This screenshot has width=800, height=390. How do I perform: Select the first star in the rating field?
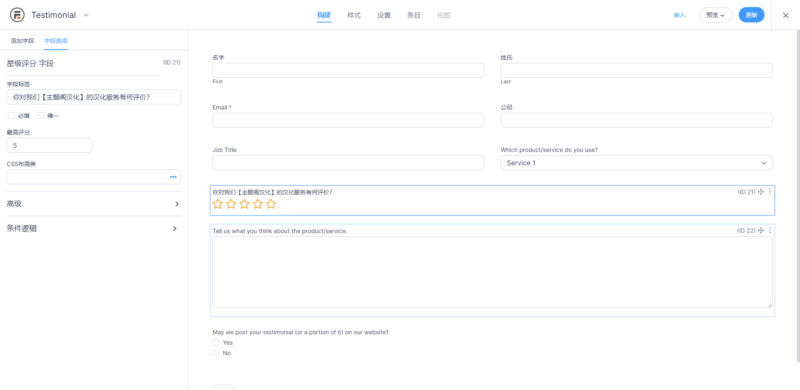pyautogui.click(x=218, y=204)
